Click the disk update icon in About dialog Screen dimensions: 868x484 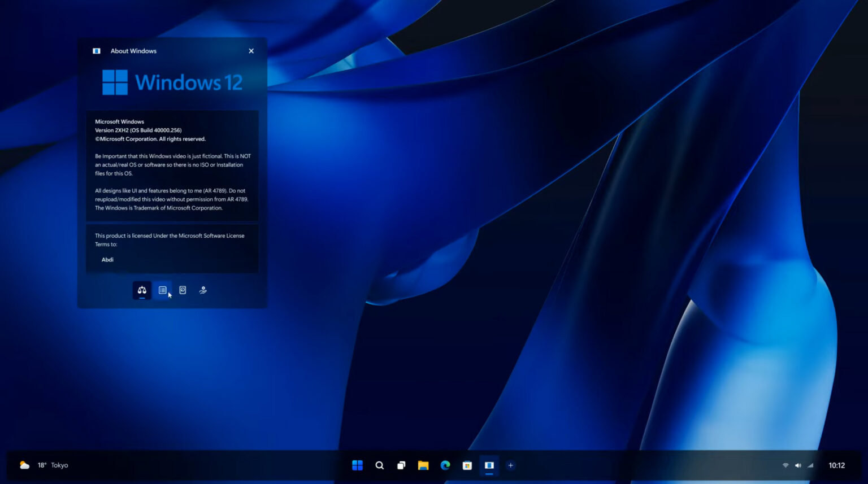tap(182, 290)
